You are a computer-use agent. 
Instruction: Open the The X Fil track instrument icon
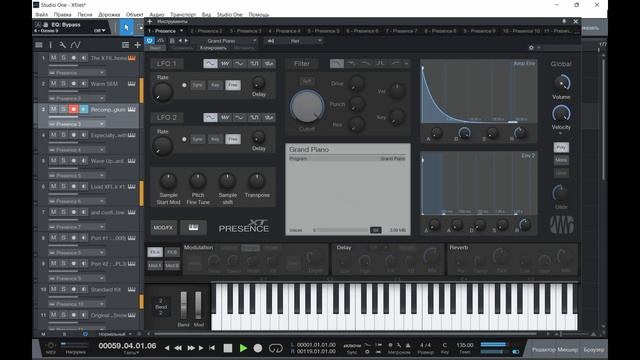(131, 58)
